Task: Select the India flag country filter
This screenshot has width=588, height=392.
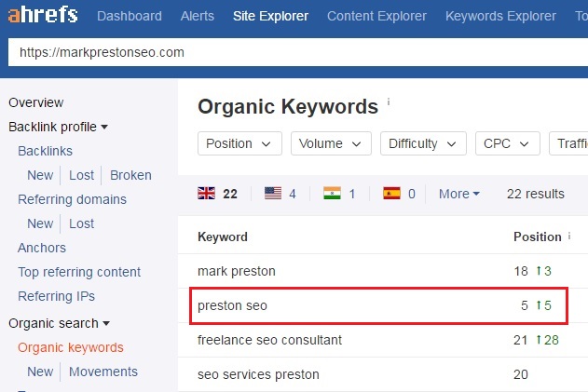Action: [x=339, y=194]
